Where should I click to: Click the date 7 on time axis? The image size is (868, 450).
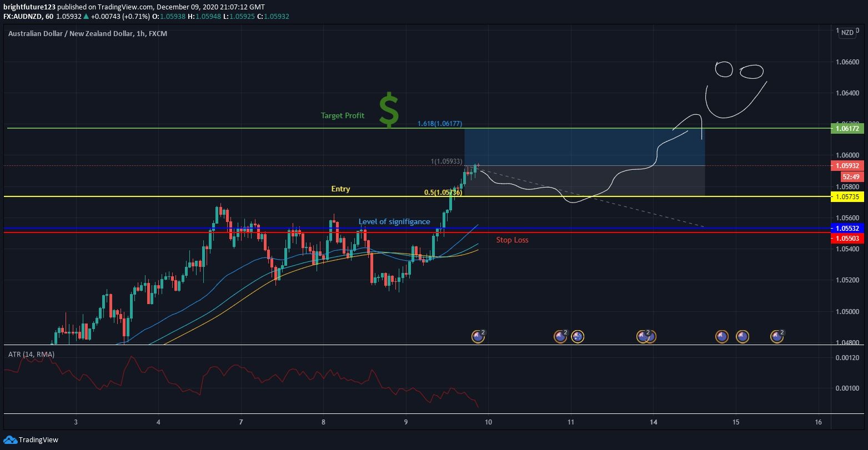point(240,422)
